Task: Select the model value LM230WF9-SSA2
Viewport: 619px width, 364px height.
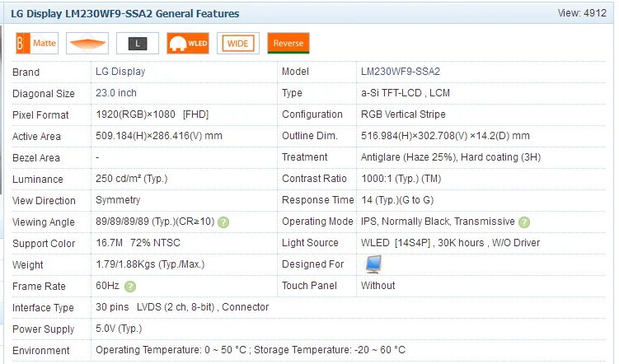Action: click(x=401, y=72)
